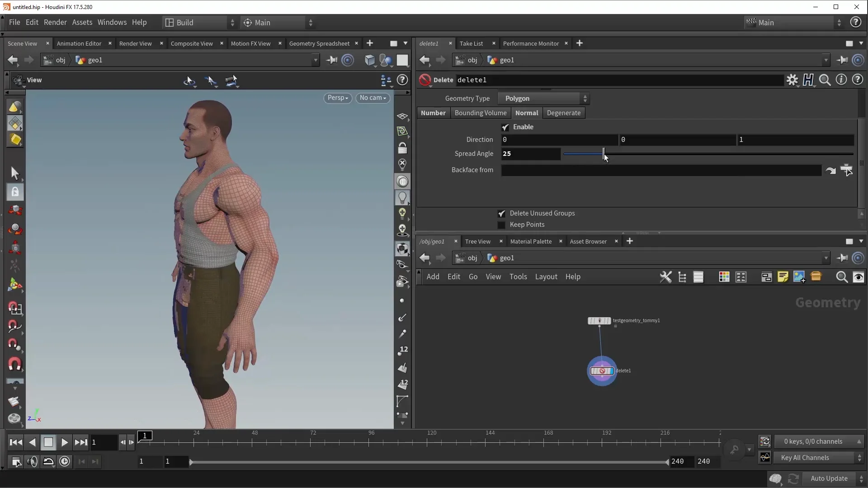This screenshot has width=868, height=488.
Task: Open the Render menu
Action: 55,23
